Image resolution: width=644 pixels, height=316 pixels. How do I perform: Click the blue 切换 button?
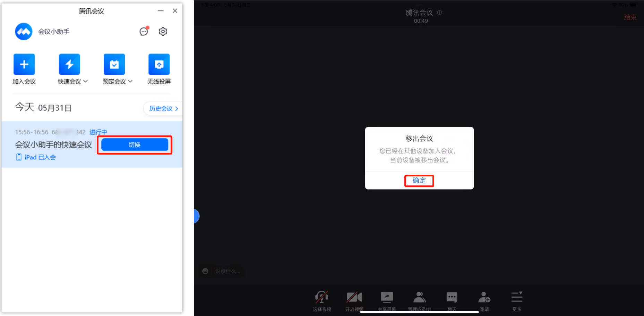135,145
